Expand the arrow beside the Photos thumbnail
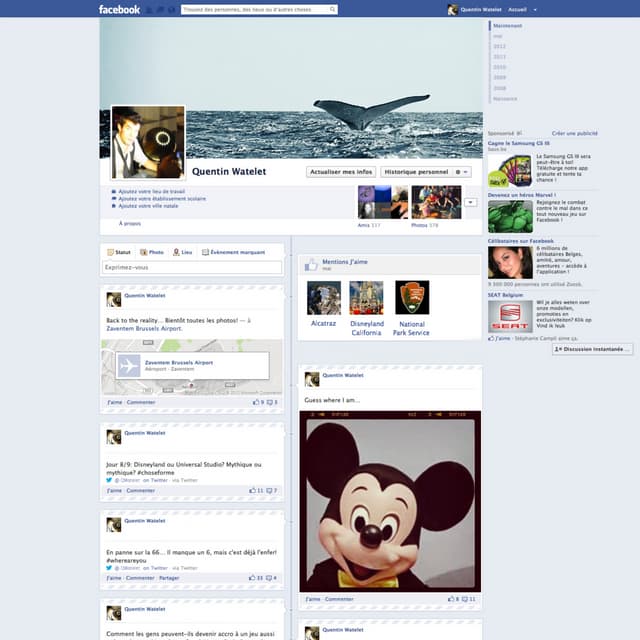This screenshot has height=640, width=640. coord(470,202)
